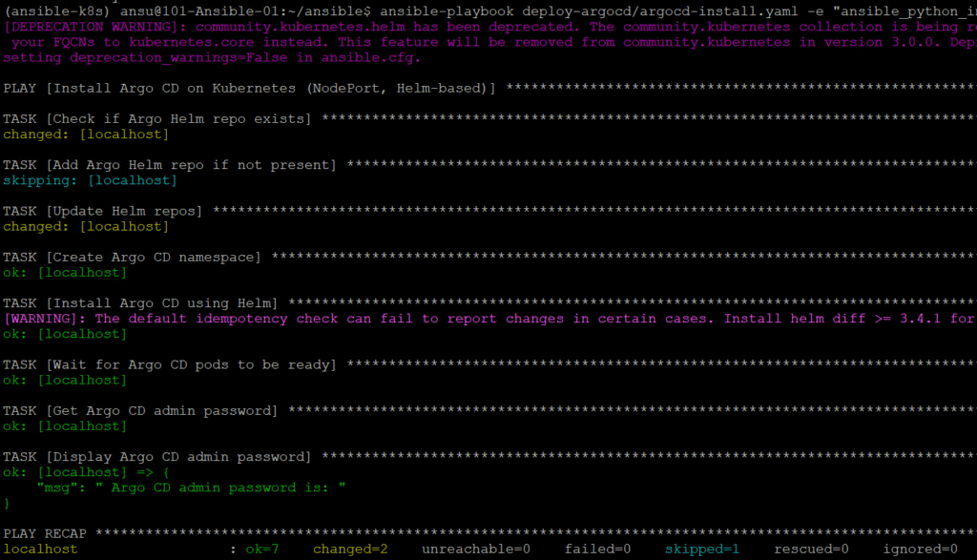Click the text deprecation_warnings=False in ansible.cfg
The height and width of the screenshot is (560, 977).
[x=245, y=57]
